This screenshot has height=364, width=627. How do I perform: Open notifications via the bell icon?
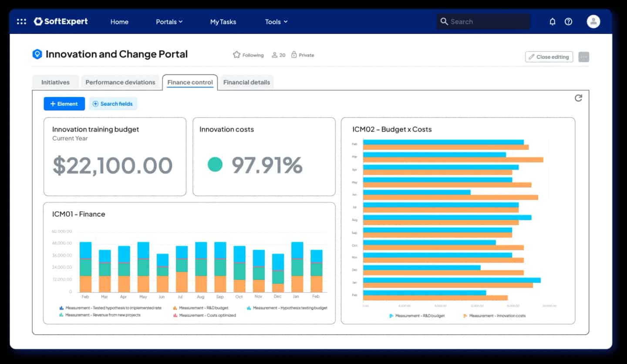coord(552,21)
